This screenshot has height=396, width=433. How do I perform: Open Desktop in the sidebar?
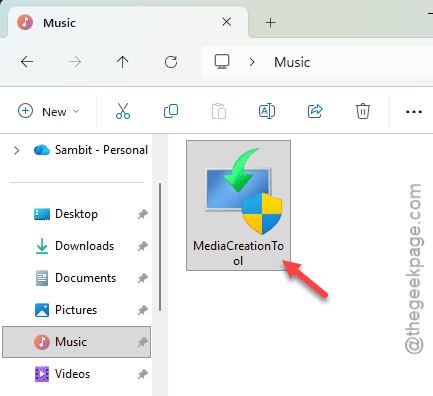tap(76, 214)
